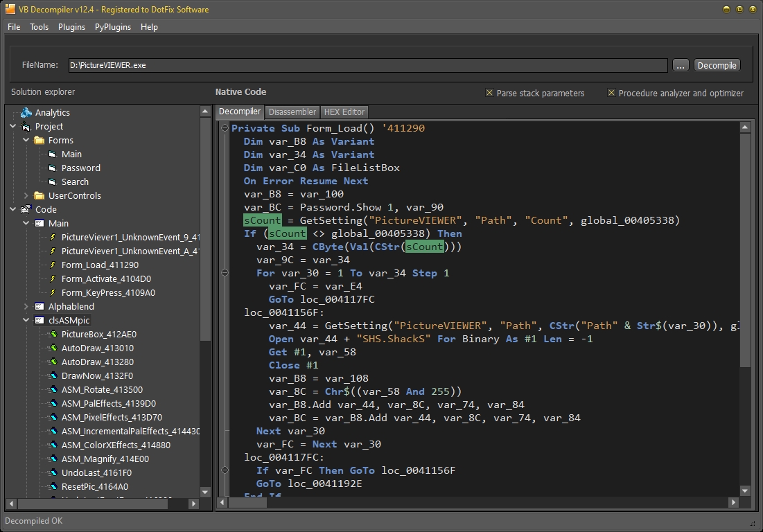Click the clsASMpic class icon
763x532 pixels.
point(40,321)
